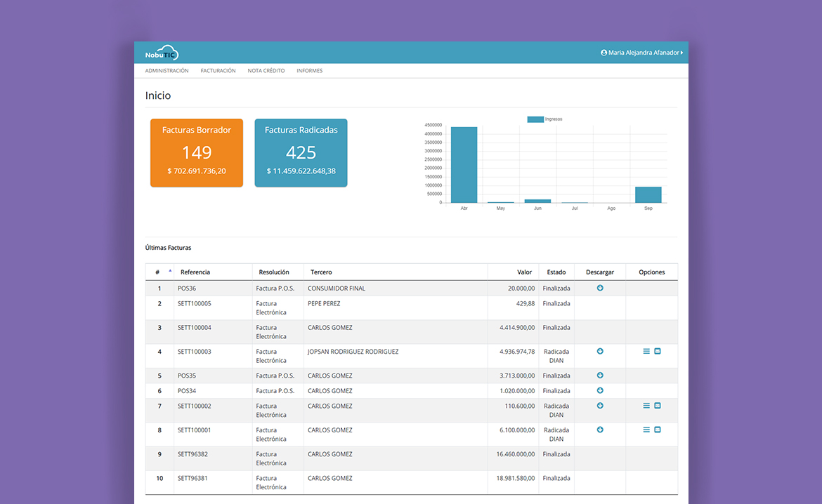Click the square card icon for SETT100003
This screenshot has height=504, width=822.
point(658,352)
